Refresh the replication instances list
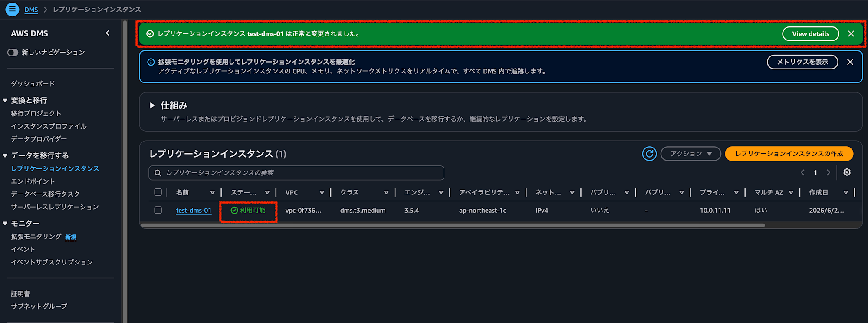Image resolution: width=868 pixels, height=323 pixels. pyautogui.click(x=649, y=154)
